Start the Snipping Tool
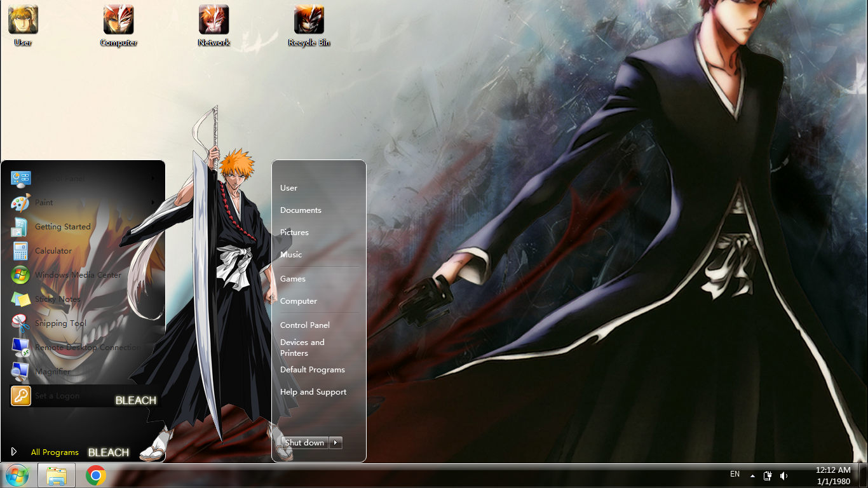This screenshot has height=488, width=868. [x=83, y=323]
